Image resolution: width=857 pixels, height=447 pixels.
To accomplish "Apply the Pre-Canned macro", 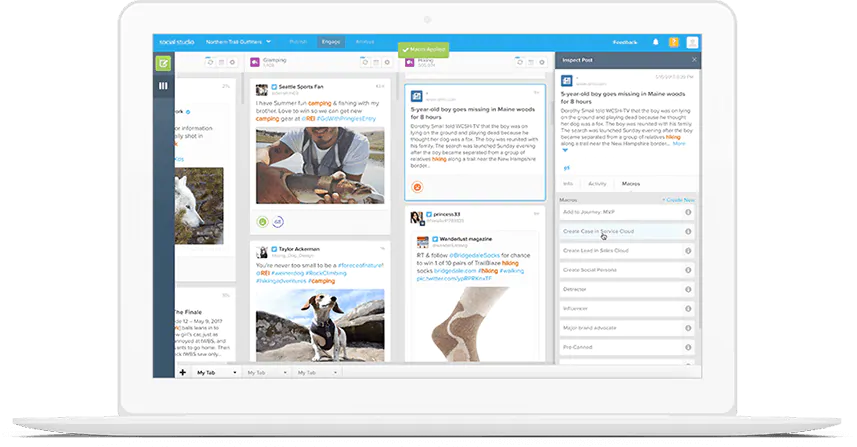I will (627, 348).
